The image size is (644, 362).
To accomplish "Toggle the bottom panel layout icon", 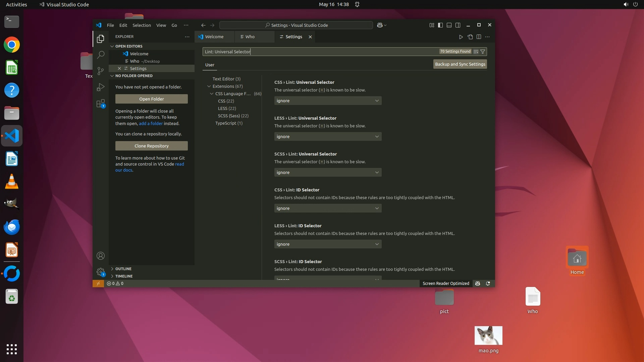I will point(449,25).
